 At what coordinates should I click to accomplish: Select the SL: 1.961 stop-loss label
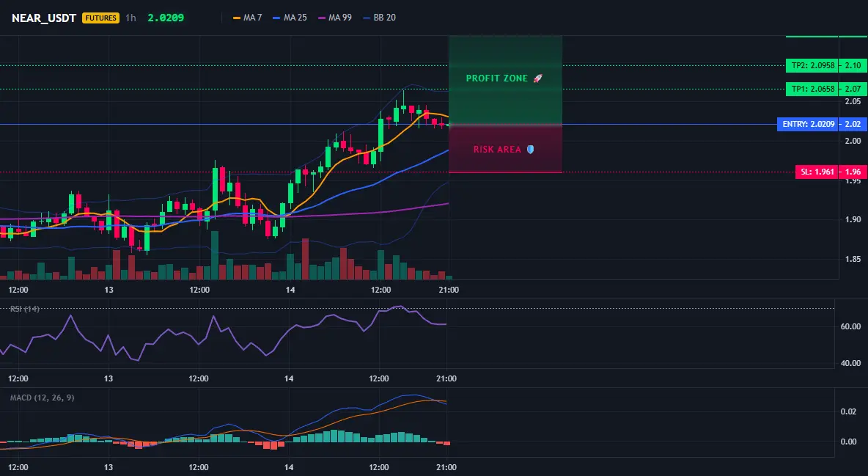pyautogui.click(x=816, y=172)
